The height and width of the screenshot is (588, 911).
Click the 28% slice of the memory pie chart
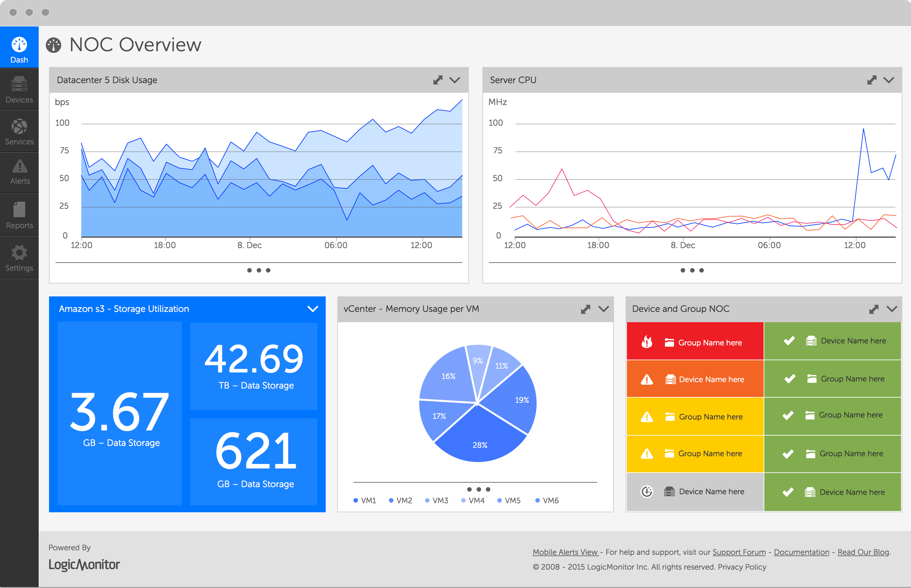481,445
